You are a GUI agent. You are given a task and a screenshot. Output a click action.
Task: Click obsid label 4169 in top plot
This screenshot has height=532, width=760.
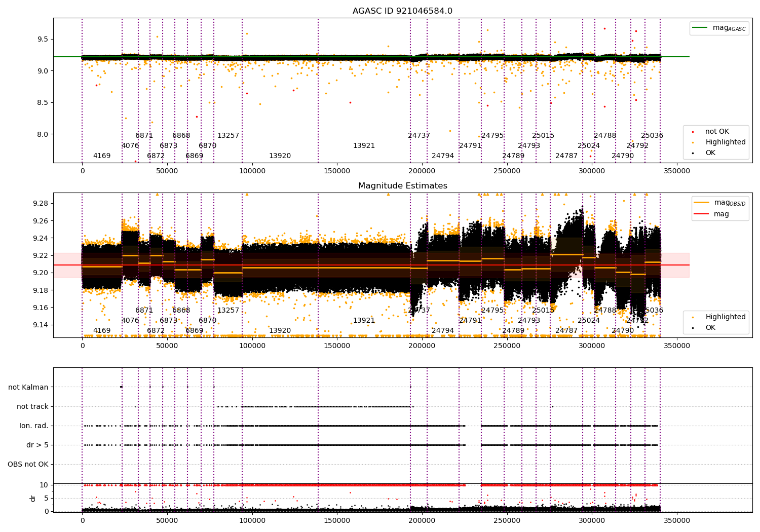click(x=102, y=156)
